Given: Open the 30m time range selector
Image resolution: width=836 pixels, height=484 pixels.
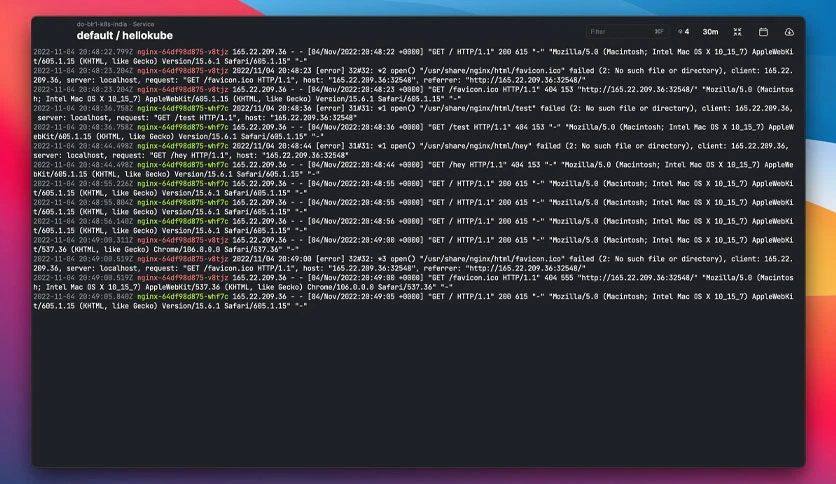Looking at the screenshot, I should 710,32.
